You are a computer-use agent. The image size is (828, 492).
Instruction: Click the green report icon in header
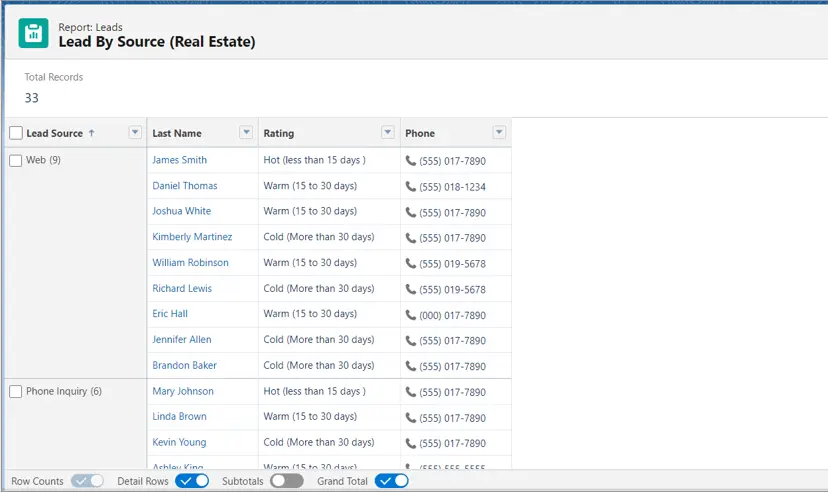(33, 33)
